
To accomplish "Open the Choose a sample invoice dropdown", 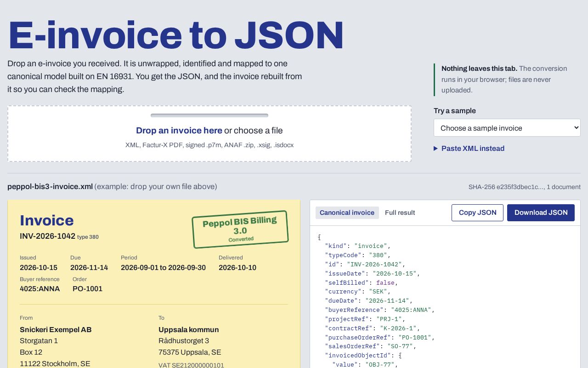I will [x=507, y=128].
